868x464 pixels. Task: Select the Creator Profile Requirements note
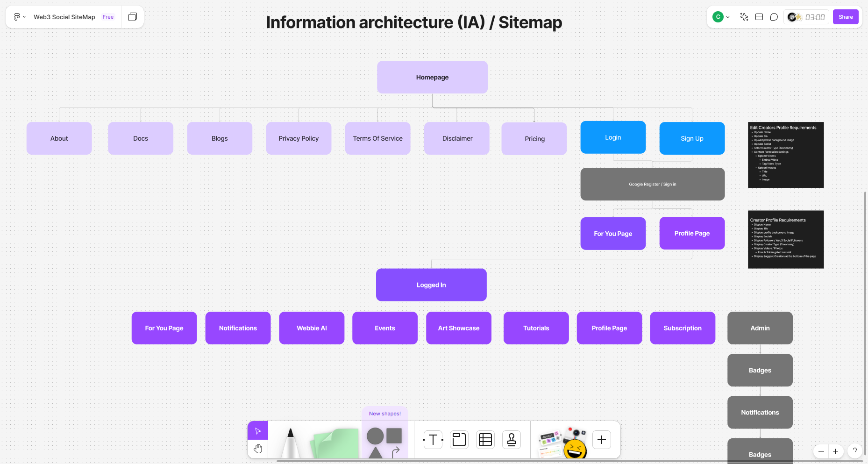click(x=786, y=239)
